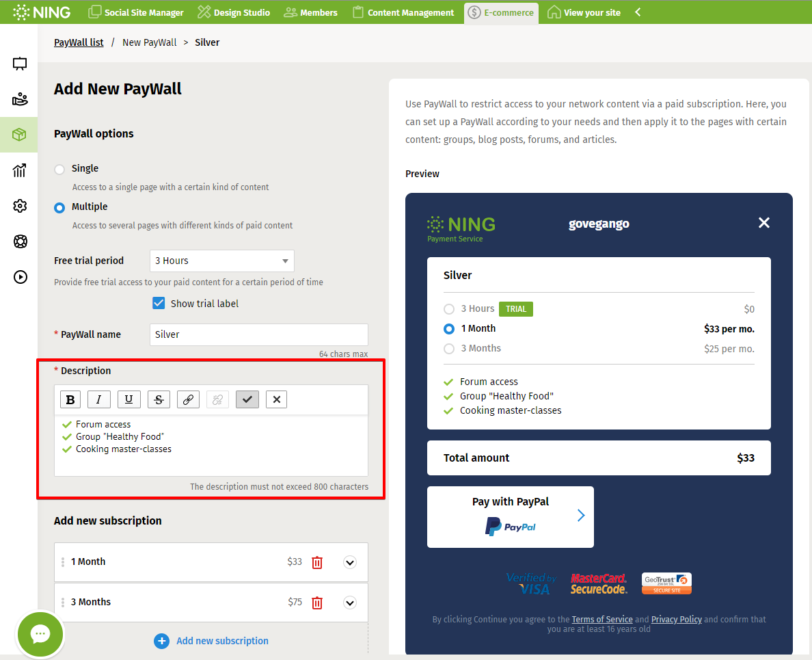812x660 pixels.
Task: Open the Free trial period dropdown
Action: click(221, 261)
